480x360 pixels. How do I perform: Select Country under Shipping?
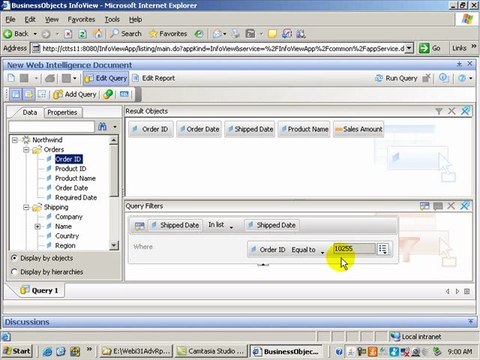coord(67,236)
